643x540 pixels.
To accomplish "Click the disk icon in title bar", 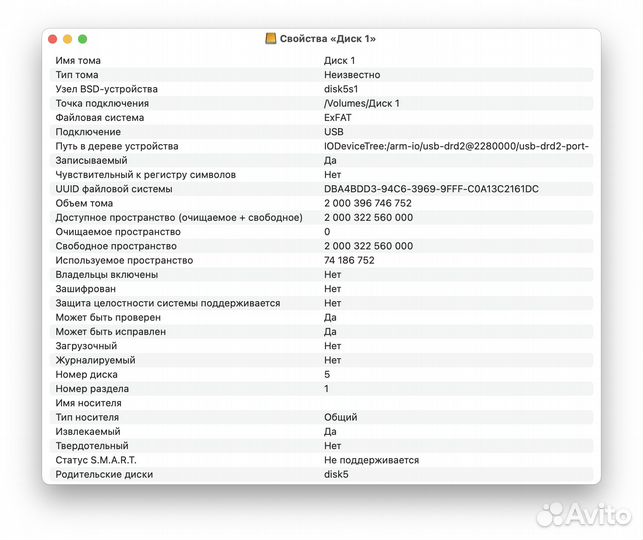I will coord(271,39).
